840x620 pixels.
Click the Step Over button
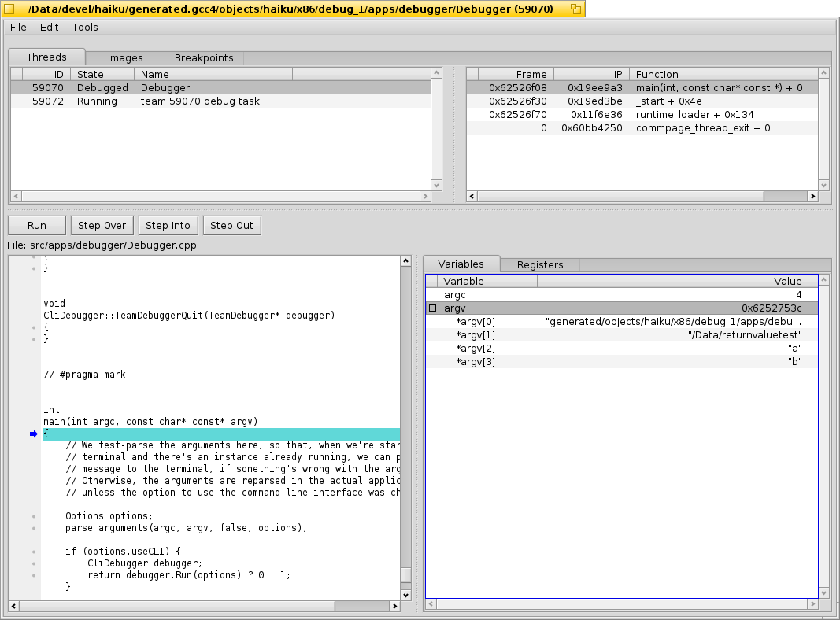pyautogui.click(x=102, y=225)
